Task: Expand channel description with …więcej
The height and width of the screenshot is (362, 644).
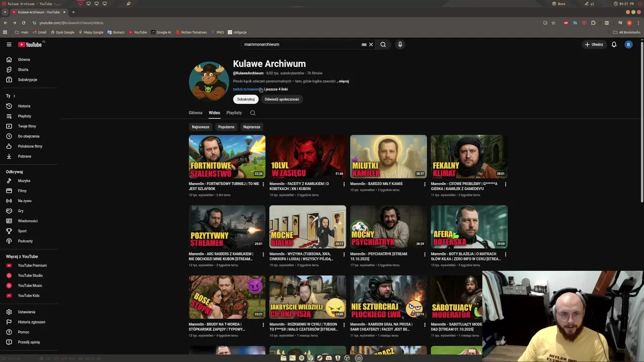Action: [x=343, y=81]
